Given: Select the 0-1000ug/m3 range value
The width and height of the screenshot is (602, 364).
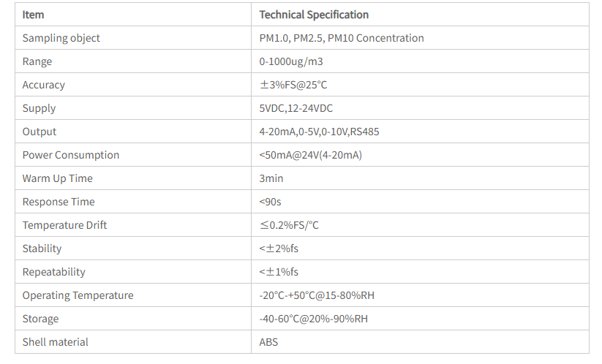Looking at the screenshot, I should click(x=291, y=61).
